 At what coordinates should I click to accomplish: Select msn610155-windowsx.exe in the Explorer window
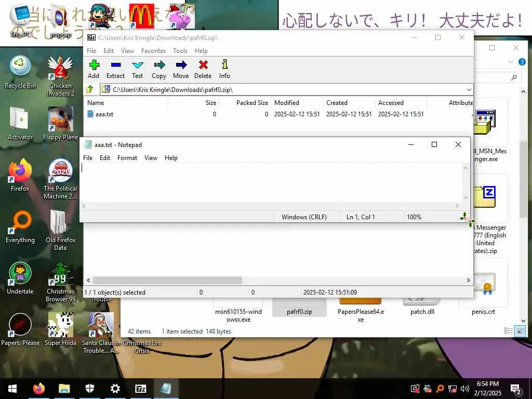(x=238, y=312)
